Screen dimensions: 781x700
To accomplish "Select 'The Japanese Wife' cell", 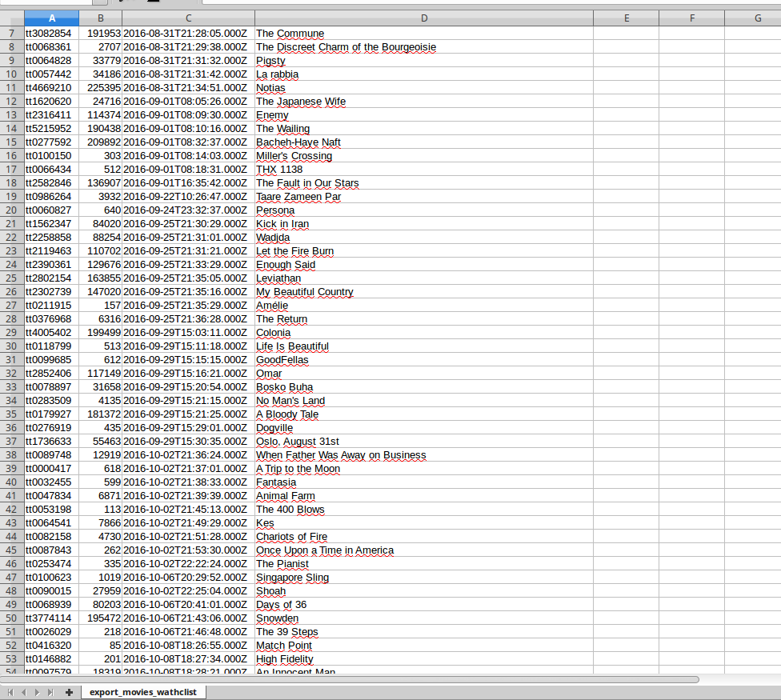I will [424, 102].
